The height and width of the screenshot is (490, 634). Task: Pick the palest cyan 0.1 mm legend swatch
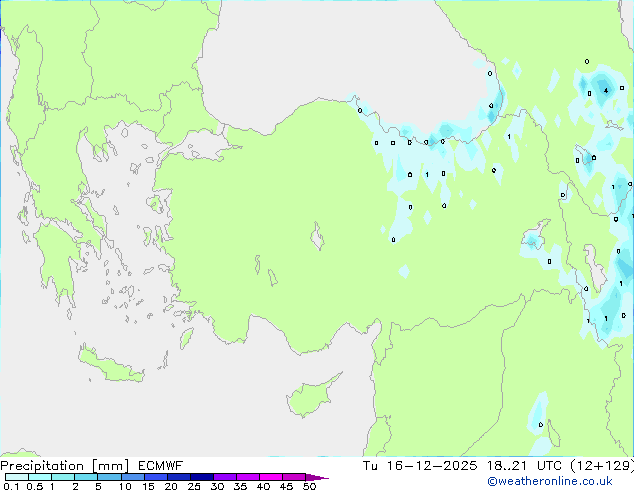tap(17, 477)
